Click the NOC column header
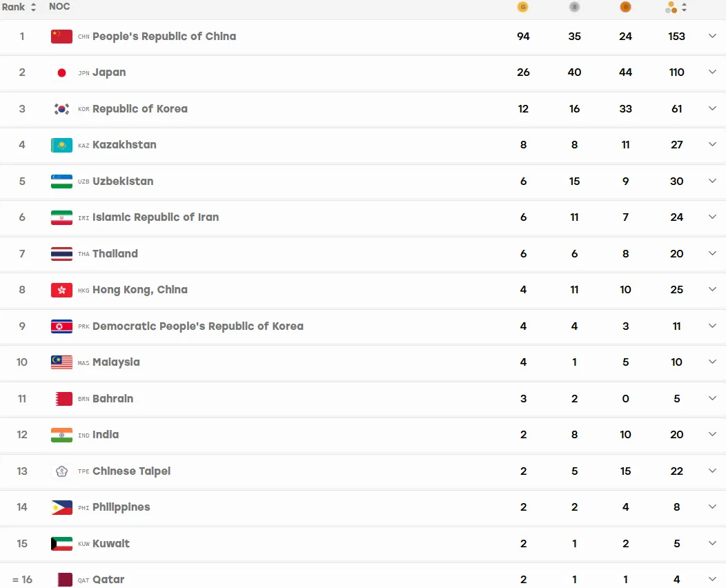Image resolution: width=726 pixels, height=588 pixels. pyautogui.click(x=59, y=6)
